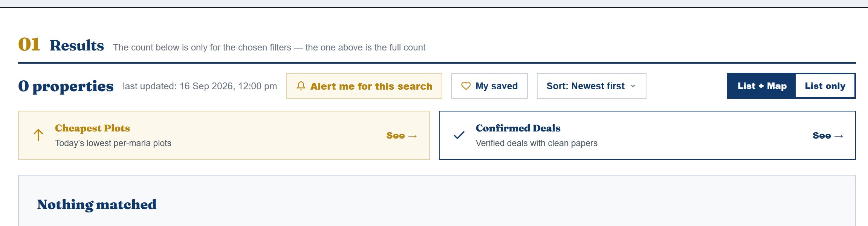The width and height of the screenshot is (868, 226).
Task: Open the Confirmed Deals card
Action: pyautogui.click(x=647, y=135)
